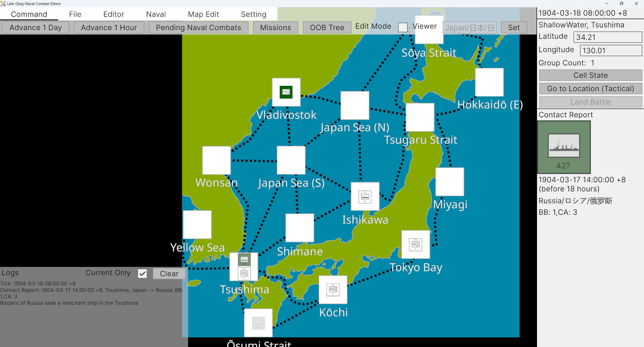Image resolution: width=644 pixels, height=347 pixels.
Task: Uncheck the Current Only logs checkbox
Action: pyautogui.click(x=142, y=273)
